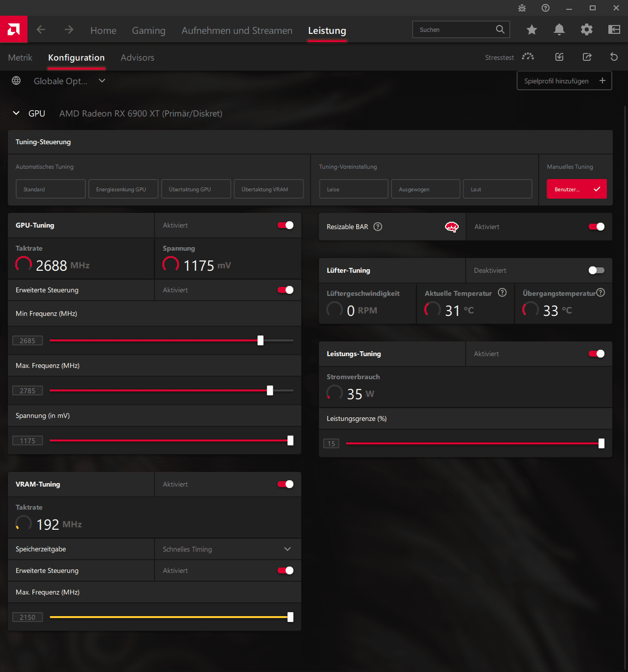Toggle the sidebar panel icon
Image resolution: width=628 pixels, height=672 pixels.
click(x=614, y=30)
